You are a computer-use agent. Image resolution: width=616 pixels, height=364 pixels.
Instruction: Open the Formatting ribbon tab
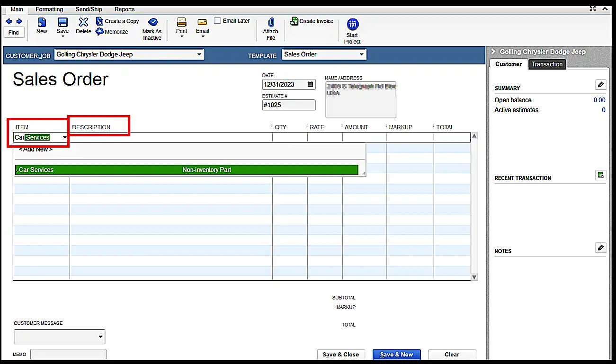click(x=49, y=9)
